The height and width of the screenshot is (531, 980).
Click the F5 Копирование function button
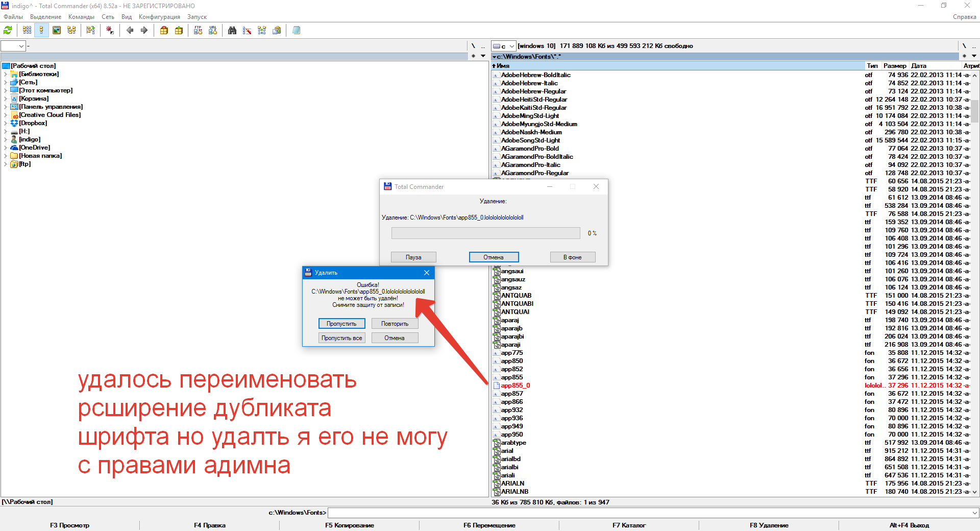point(350,525)
